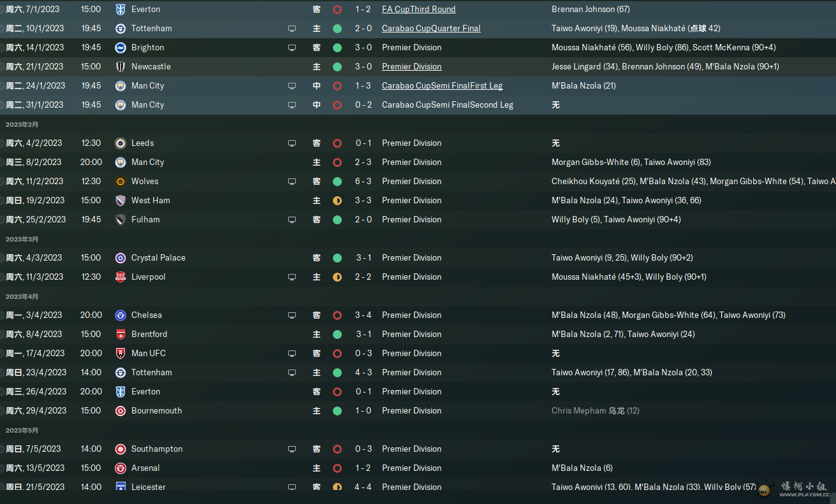836x504 pixels.
Task: Click the 6 - 3 score against Wolves
Action: 363,182
